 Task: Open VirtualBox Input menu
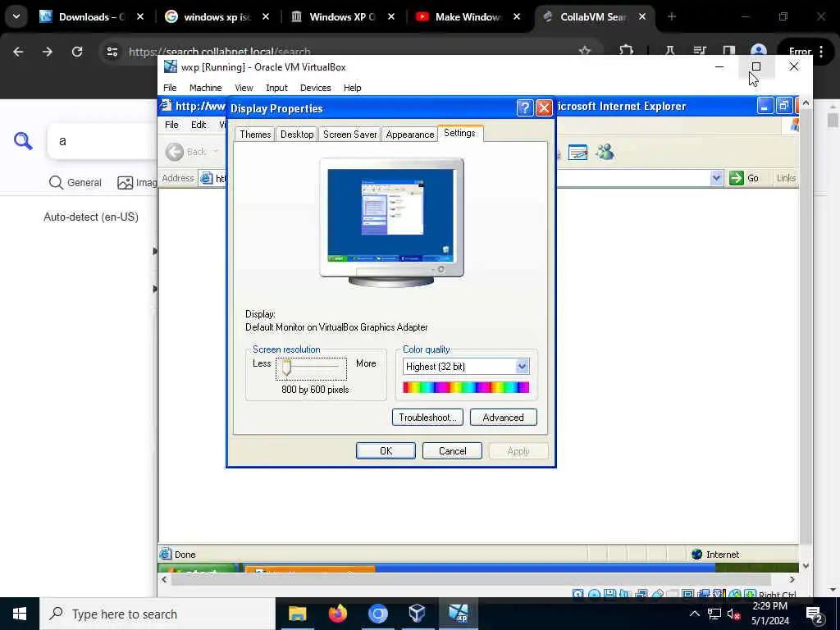click(x=276, y=88)
